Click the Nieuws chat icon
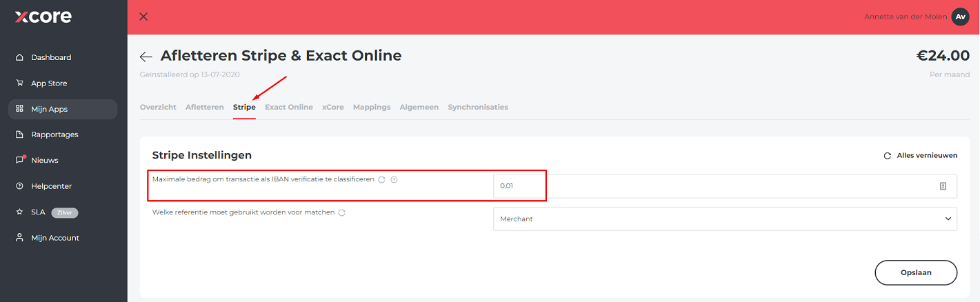The image size is (980, 302). click(x=19, y=160)
